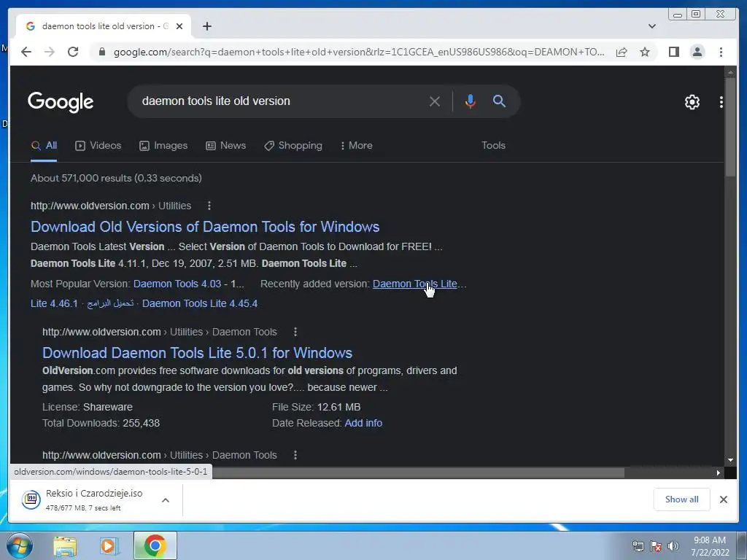The width and height of the screenshot is (747, 560).
Task: Open the volume speaker icon
Action: (673, 546)
